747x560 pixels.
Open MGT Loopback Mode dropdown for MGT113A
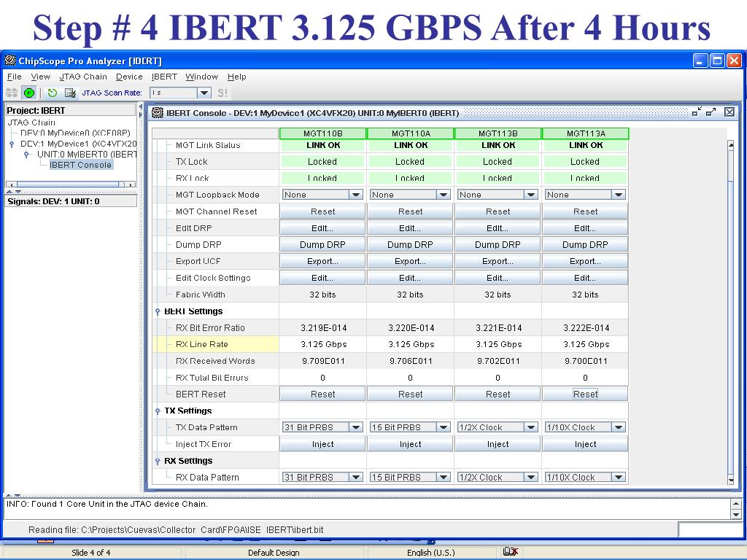[x=618, y=194]
